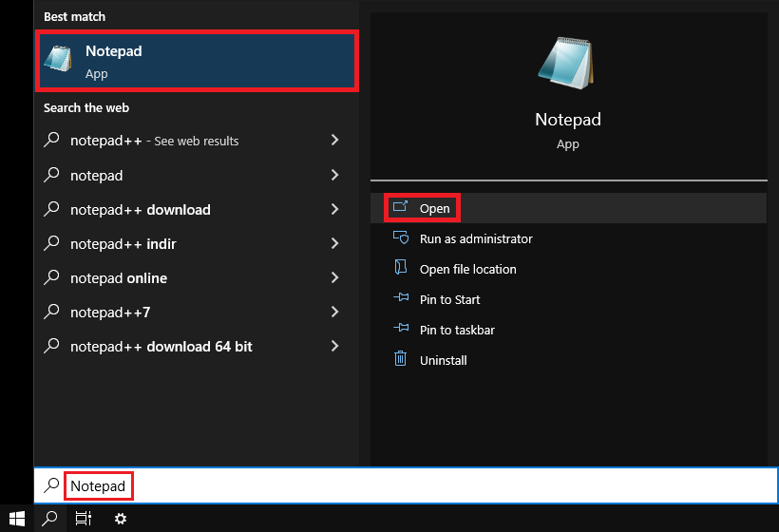Click the shield icon for Run as administrator
Image resolution: width=779 pixels, height=532 pixels.
(x=401, y=237)
